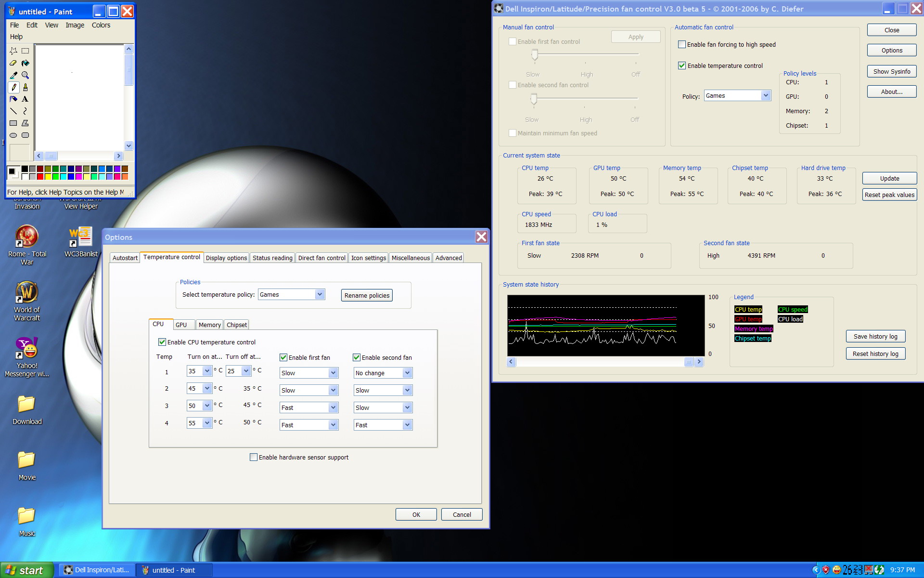Image resolution: width=924 pixels, height=578 pixels.
Task: Choose the Eraser tool in Paint
Action: [x=13, y=63]
